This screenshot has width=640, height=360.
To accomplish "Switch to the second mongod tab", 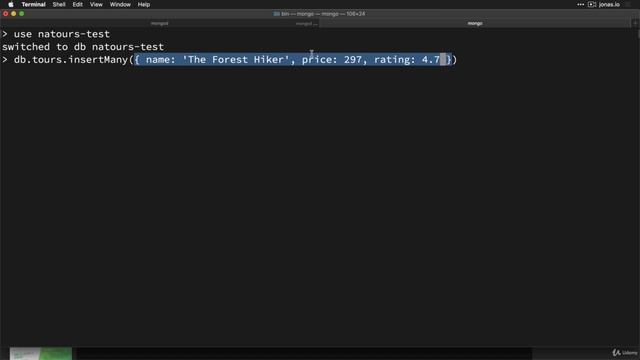I will coord(306,23).
